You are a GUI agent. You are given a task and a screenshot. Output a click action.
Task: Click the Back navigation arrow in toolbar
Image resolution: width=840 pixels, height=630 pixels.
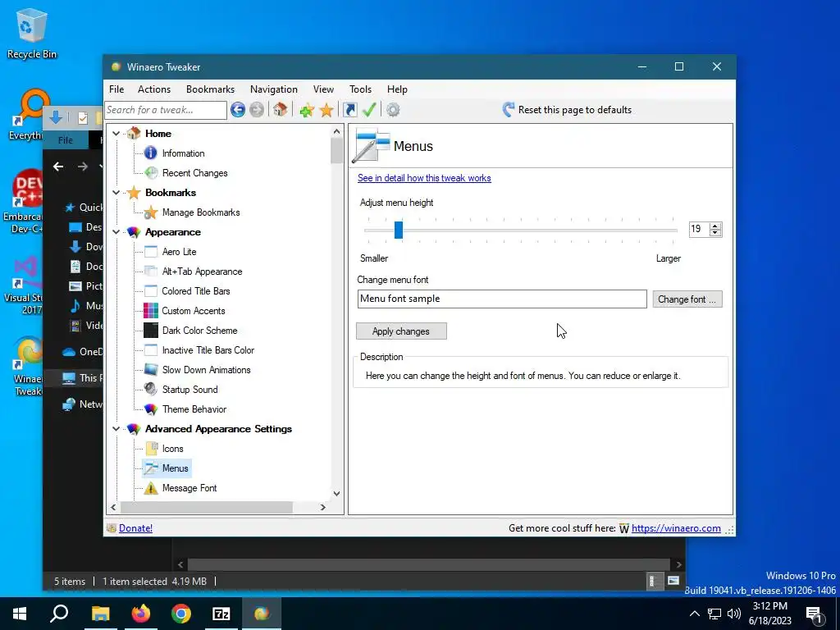[238, 110]
